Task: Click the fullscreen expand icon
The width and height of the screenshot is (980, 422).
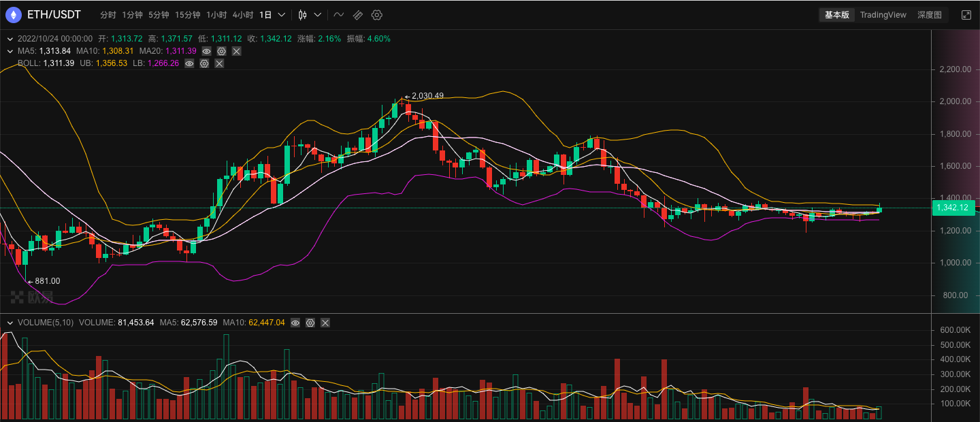Action: coord(966,15)
